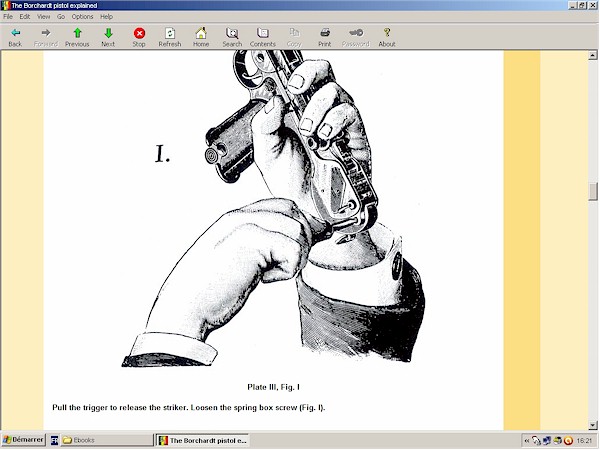Expand hidden system tray icons chevron
The height and width of the screenshot is (450, 600).
coord(527,441)
